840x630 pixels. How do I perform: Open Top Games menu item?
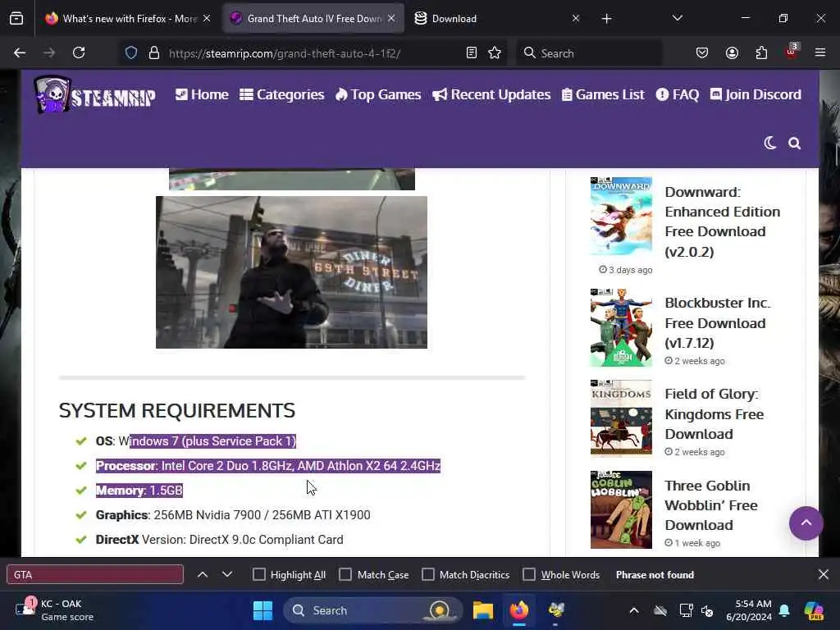[x=378, y=95]
